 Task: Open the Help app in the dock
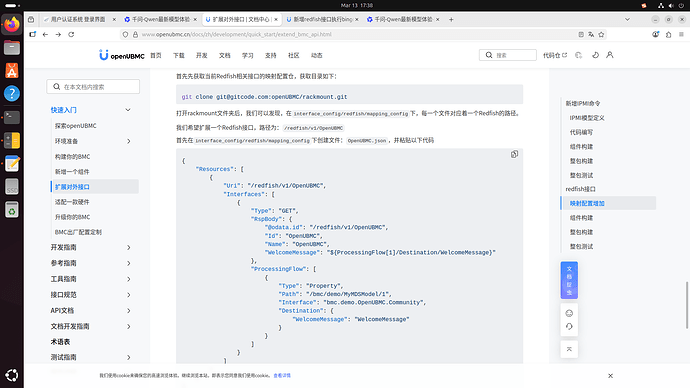(x=12, y=94)
